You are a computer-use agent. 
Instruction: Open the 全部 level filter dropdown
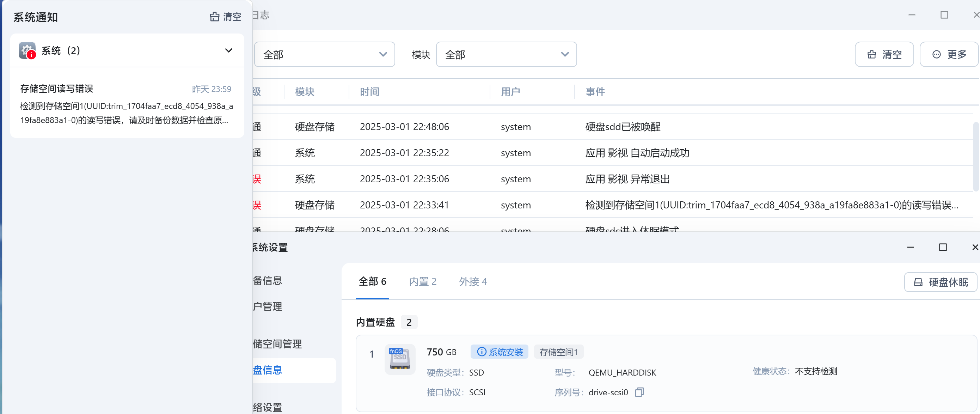[324, 54]
